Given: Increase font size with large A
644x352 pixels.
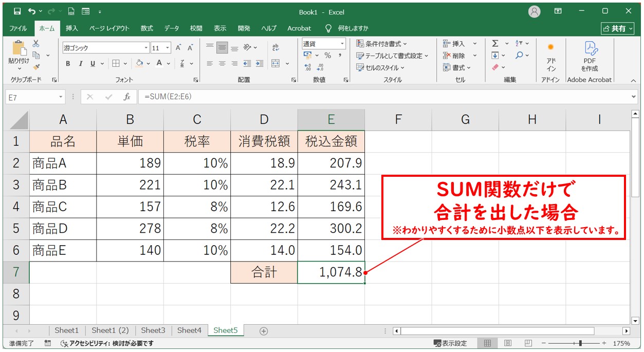Looking at the screenshot, I should point(178,48).
